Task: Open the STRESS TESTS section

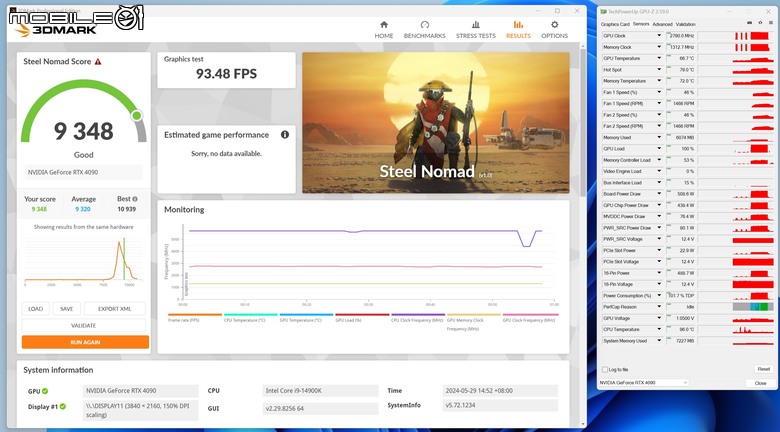Action: pos(476,30)
